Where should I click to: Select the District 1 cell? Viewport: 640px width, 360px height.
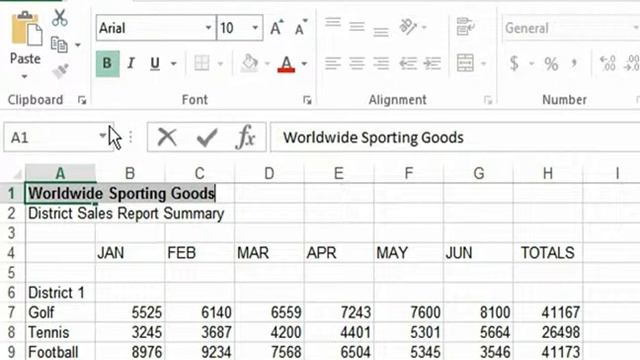click(60, 293)
